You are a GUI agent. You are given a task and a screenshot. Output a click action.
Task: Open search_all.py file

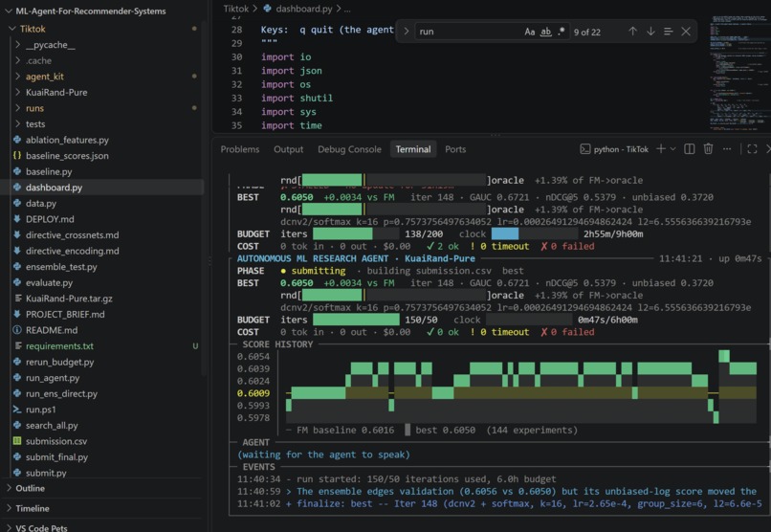(52, 425)
